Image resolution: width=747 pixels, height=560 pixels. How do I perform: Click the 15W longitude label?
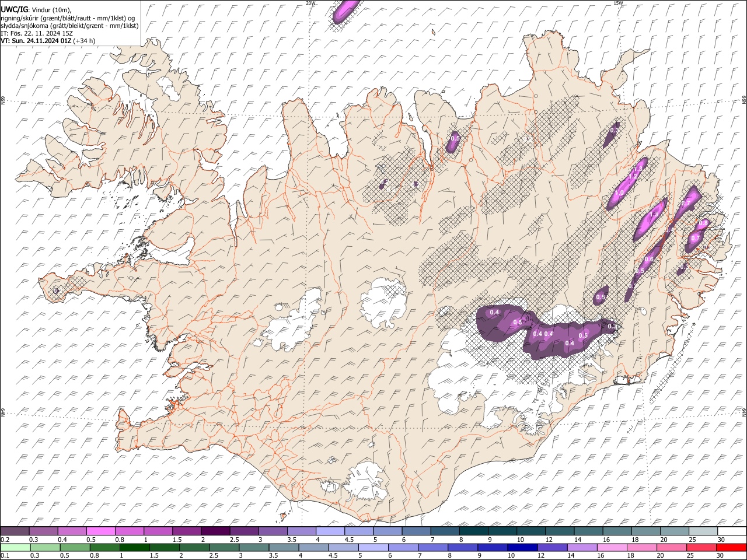tap(618, 3)
